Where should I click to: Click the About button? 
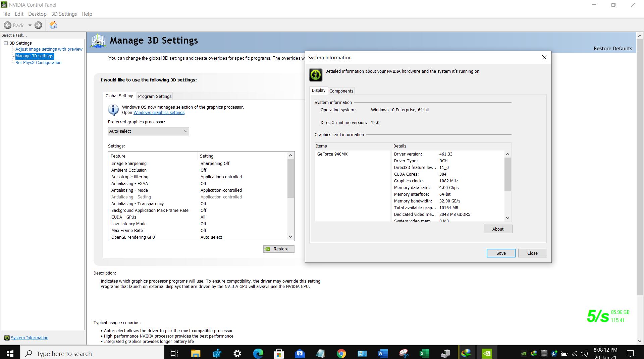[498, 229]
